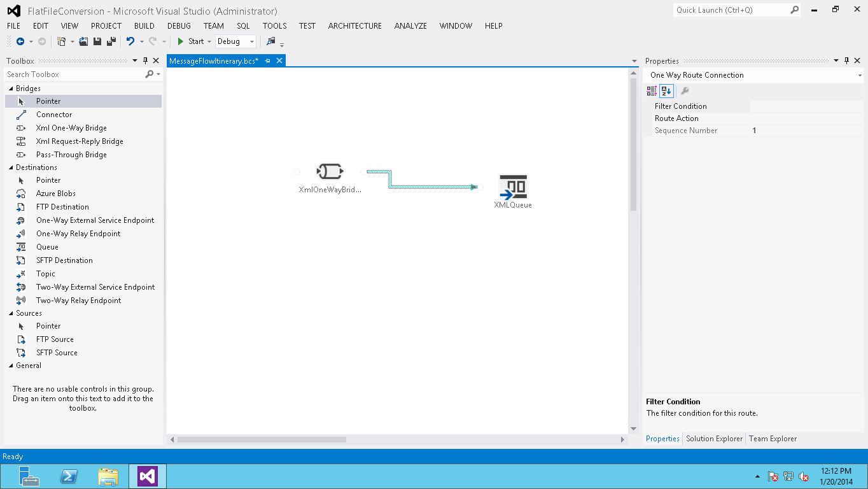This screenshot has height=489, width=868.
Task: Click the Property Pages wrench icon
Action: point(685,91)
